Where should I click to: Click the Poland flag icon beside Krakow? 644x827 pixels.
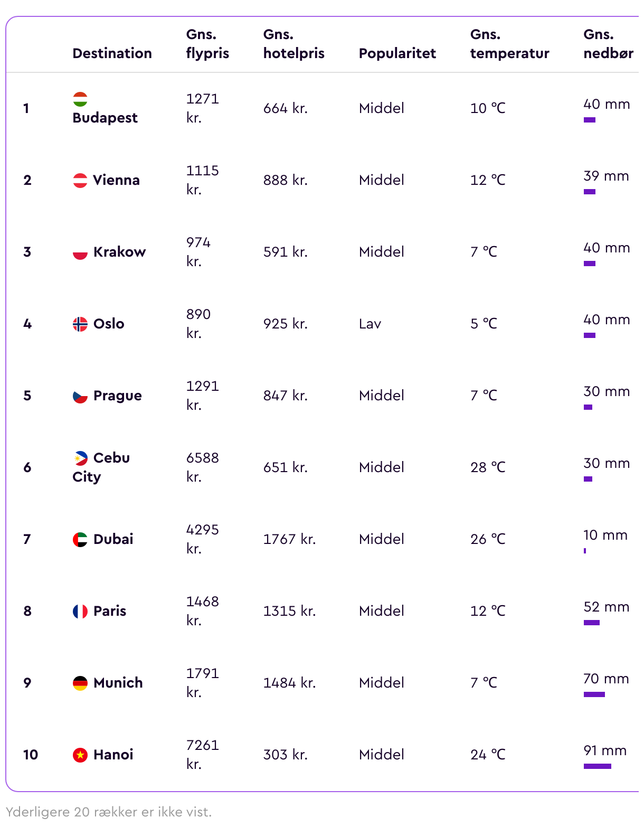coord(80,252)
